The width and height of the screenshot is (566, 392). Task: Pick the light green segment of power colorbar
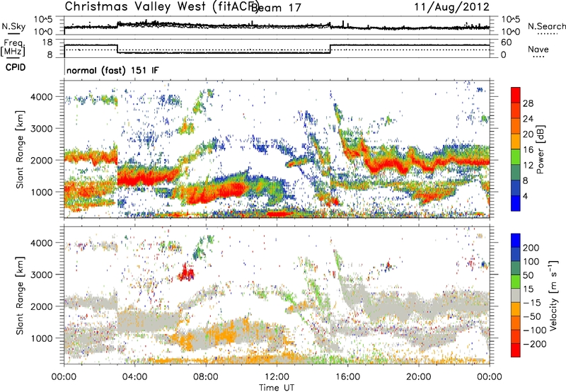(516, 157)
